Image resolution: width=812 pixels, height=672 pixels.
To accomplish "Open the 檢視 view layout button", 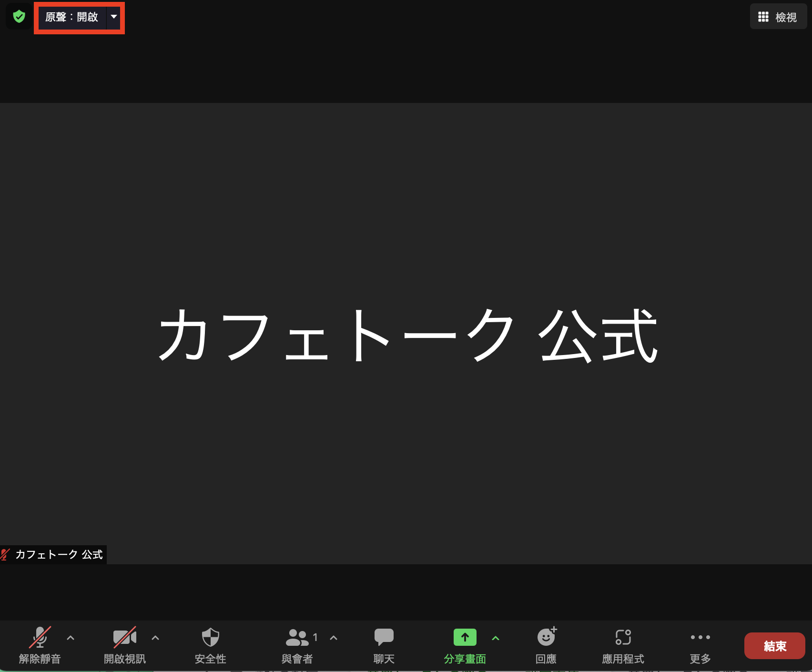I will 778,17.
